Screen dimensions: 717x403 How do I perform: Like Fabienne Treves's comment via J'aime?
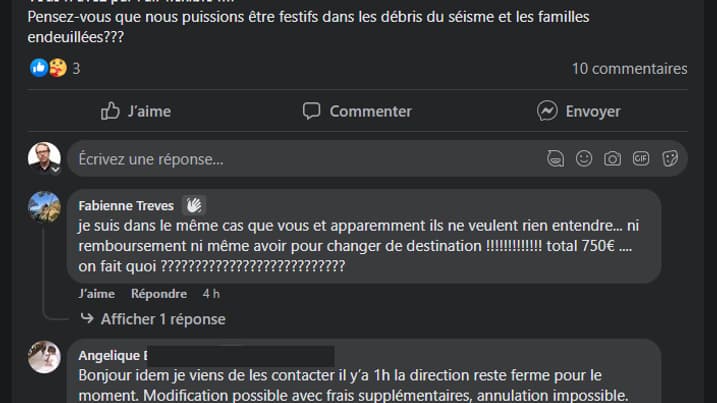96,294
